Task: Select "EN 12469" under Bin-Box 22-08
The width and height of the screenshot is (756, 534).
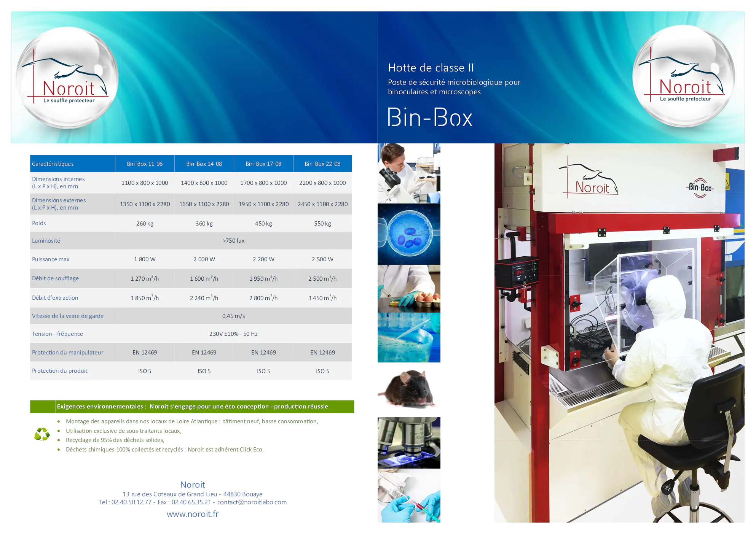Action: coord(322,353)
